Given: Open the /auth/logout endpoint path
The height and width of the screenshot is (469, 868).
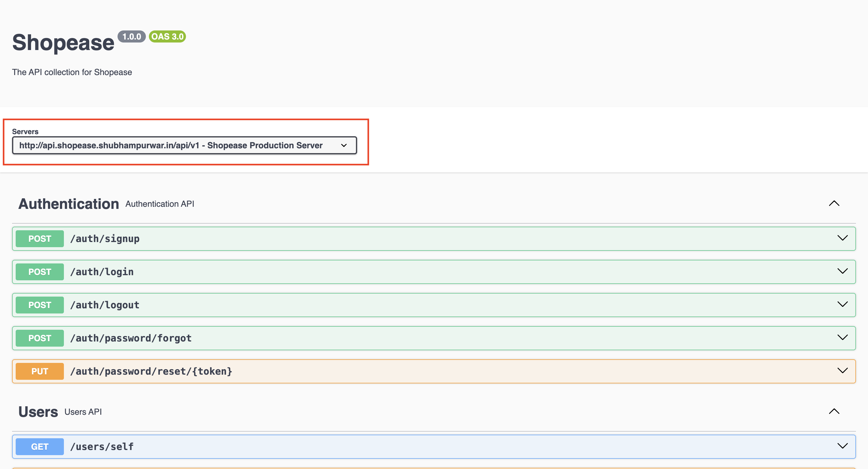Looking at the screenshot, I should (x=105, y=305).
